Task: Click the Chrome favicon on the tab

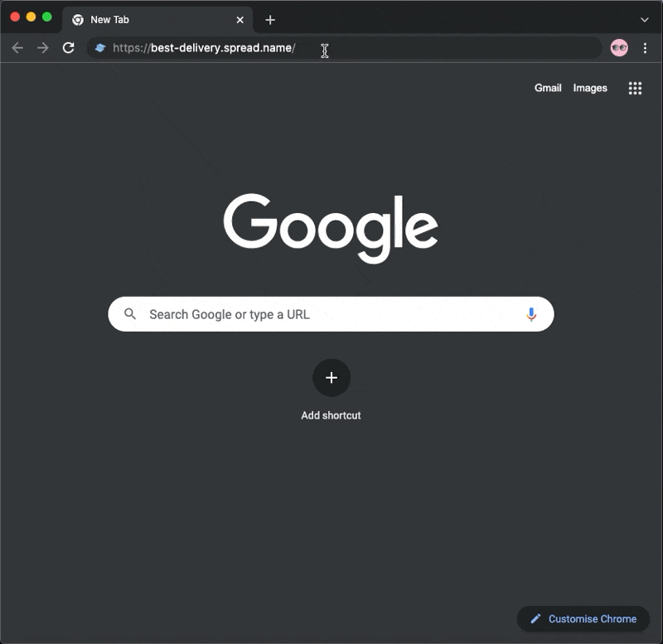Action: [x=77, y=19]
